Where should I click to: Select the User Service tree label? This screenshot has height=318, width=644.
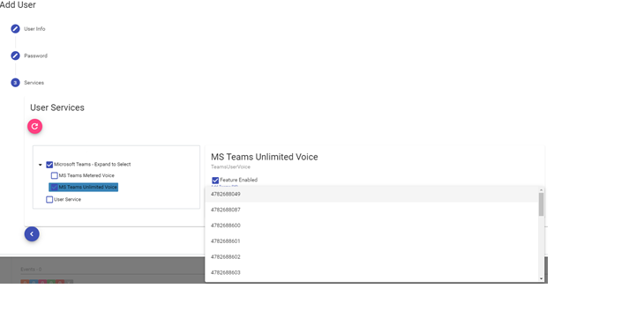(x=67, y=199)
